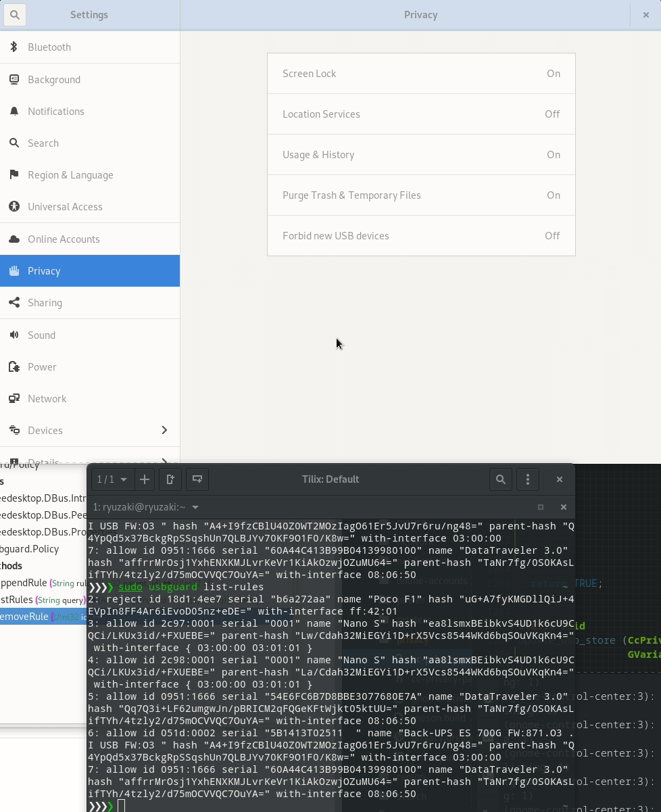Select the Bluetooth icon in the sidebar
The image size is (661, 812).
[14, 47]
